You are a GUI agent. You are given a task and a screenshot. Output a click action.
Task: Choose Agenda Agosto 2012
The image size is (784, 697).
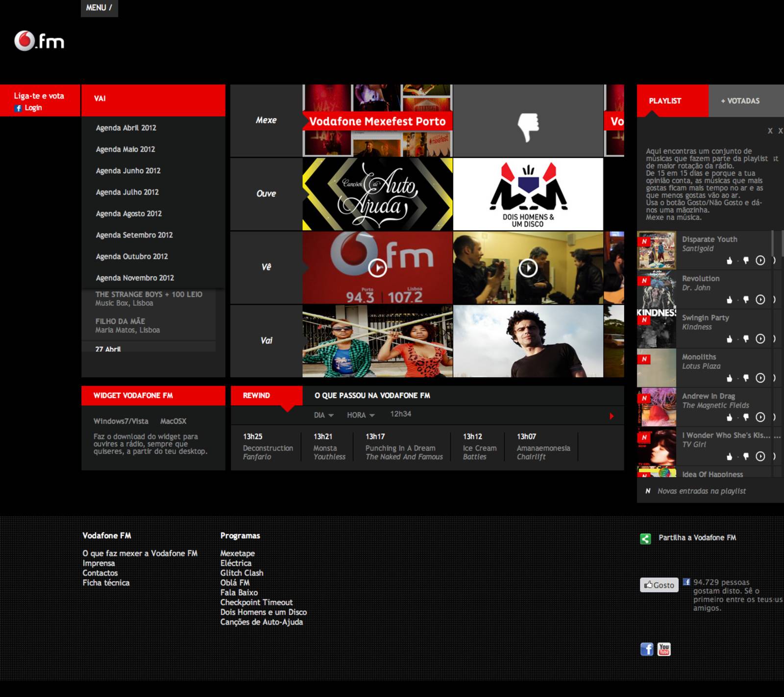coord(129,214)
